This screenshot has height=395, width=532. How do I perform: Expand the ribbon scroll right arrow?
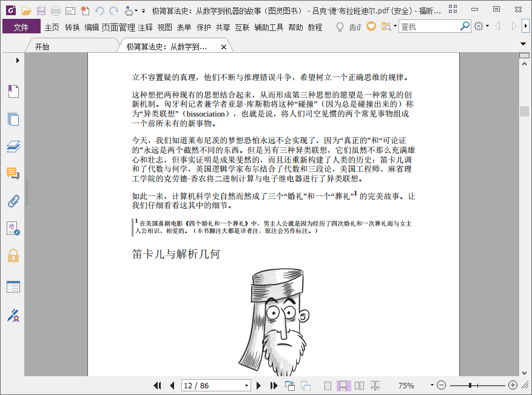pos(525,26)
